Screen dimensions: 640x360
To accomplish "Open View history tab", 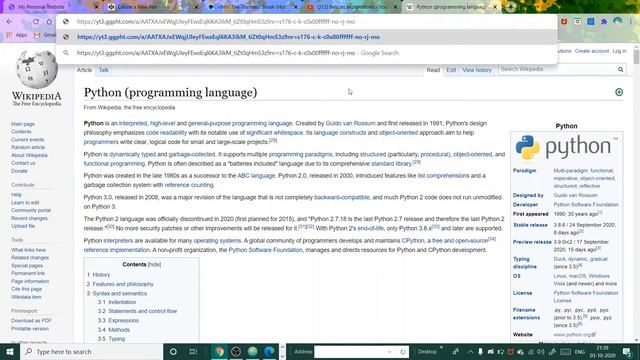I will tap(477, 70).
